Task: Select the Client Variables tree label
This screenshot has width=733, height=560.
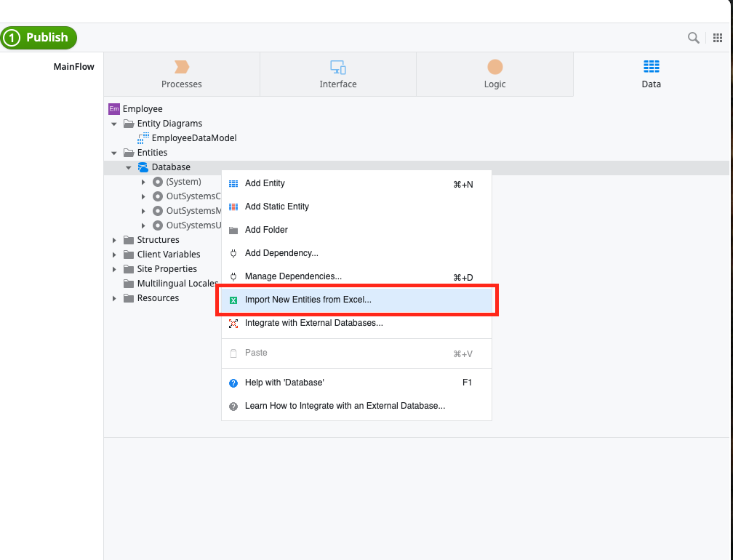Action: [169, 255]
